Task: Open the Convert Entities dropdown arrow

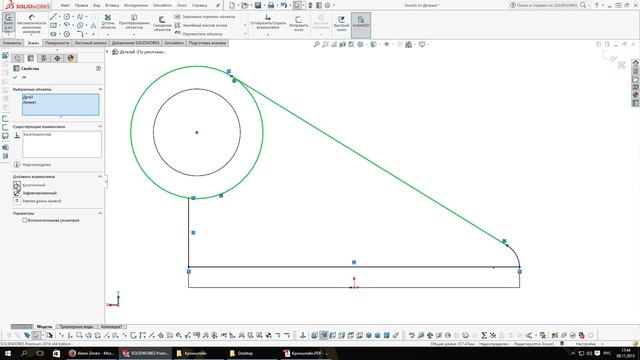Action: 134,35
